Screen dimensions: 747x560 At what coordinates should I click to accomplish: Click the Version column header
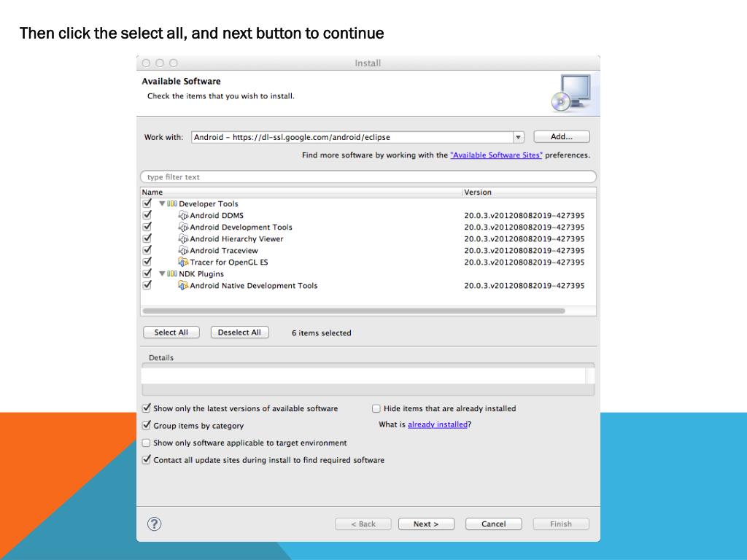click(530, 192)
